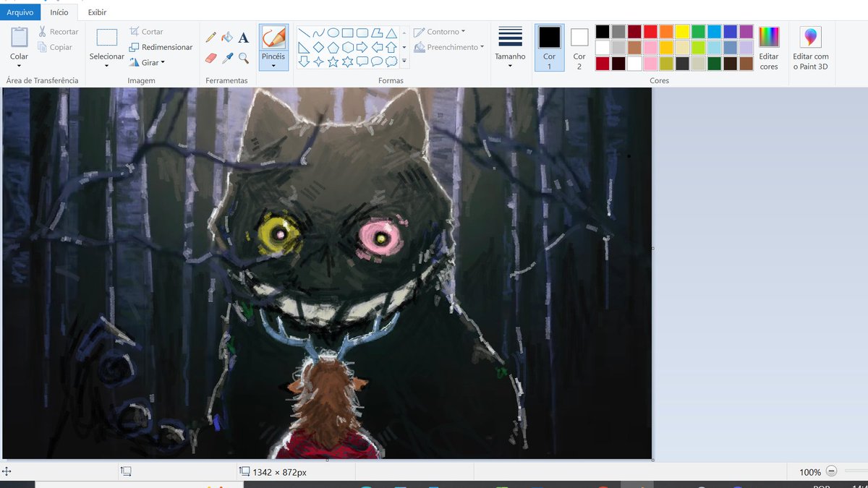Pick the purple color swatch
Image resolution: width=868 pixels, height=488 pixels.
746,31
